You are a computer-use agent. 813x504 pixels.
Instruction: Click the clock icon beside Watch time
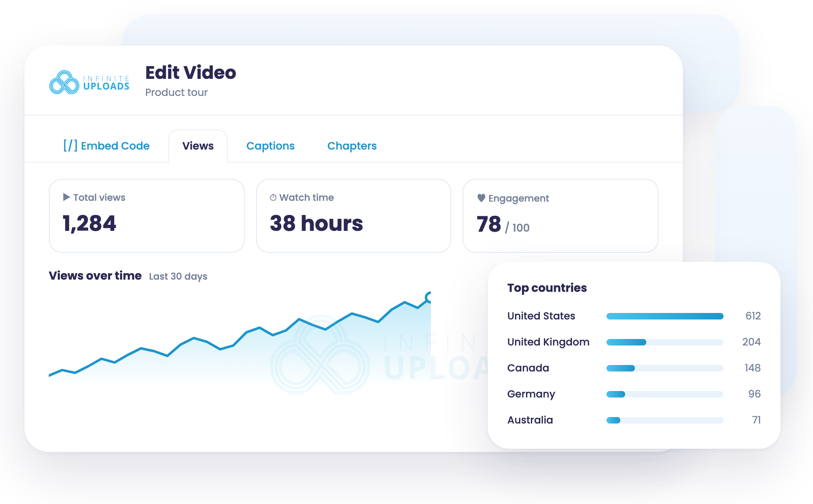coord(273,198)
